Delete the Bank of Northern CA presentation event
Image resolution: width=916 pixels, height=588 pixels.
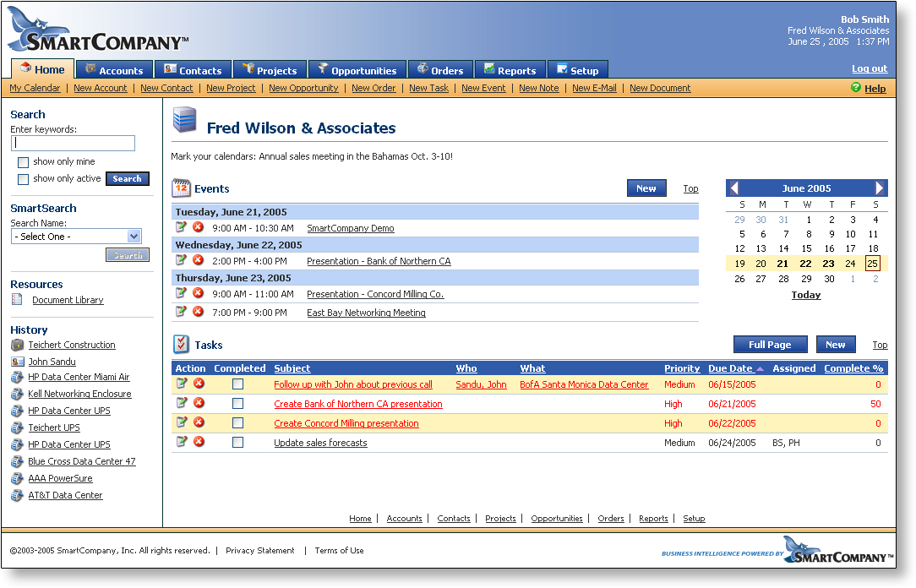(x=199, y=260)
